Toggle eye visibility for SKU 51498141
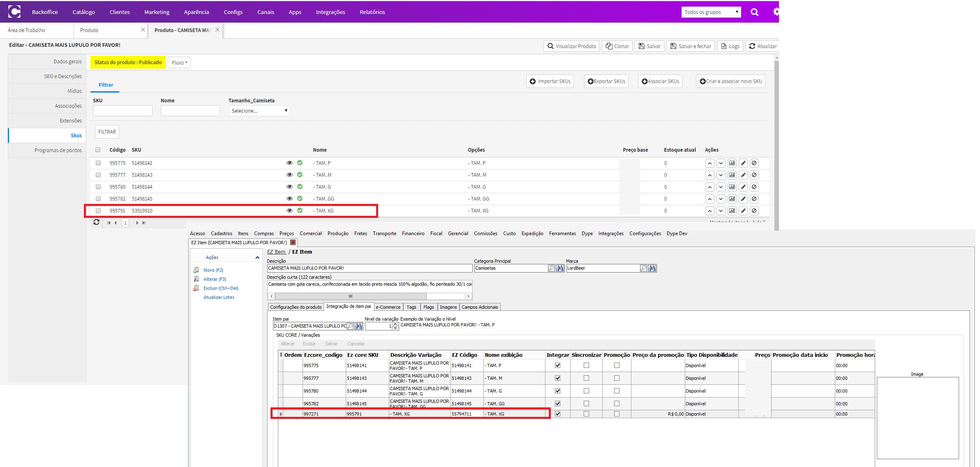Viewport: 980px width, 467px height. [289, 163]
